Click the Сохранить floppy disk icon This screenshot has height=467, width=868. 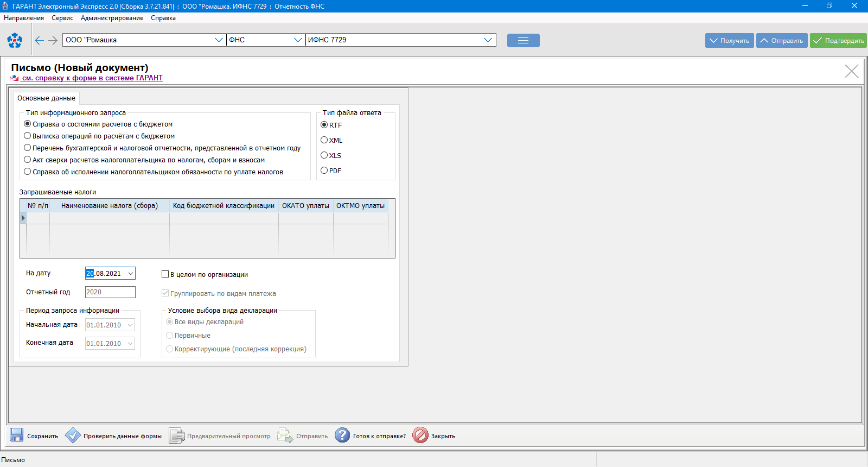point(16,436)
